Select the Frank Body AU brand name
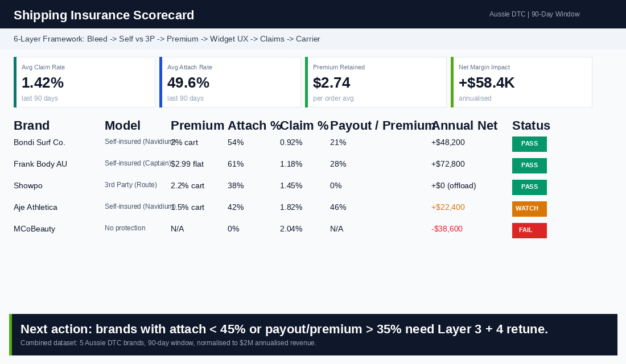Viewport: 626px width, 364px height. tap(40, 164)
